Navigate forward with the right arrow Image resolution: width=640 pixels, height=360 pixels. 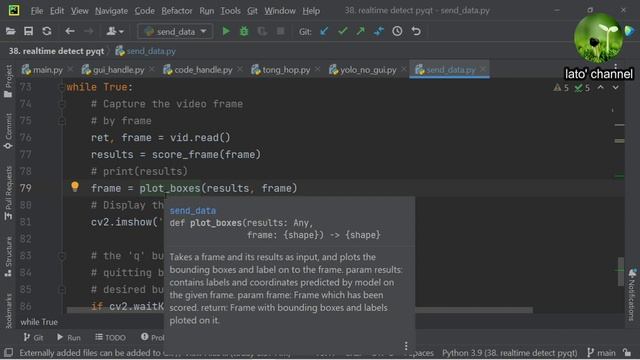tap(88, 31)
